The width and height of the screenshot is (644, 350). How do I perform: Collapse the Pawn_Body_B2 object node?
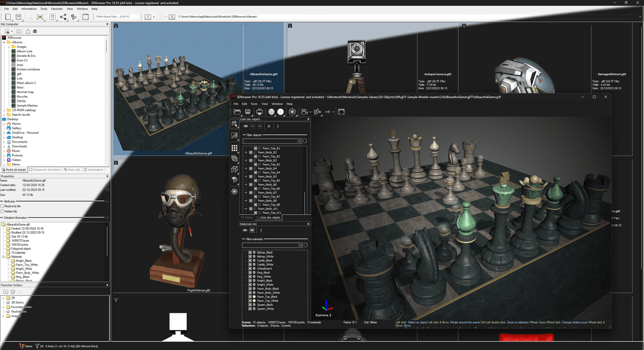(246, 152)
